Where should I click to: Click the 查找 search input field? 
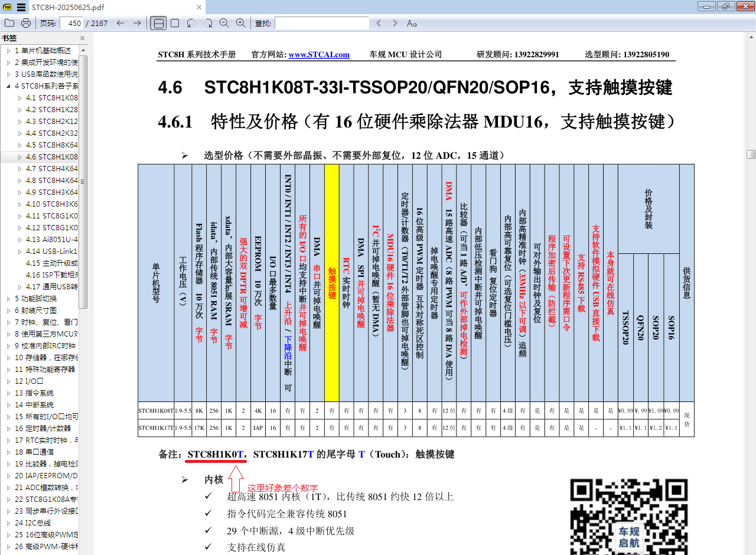point(322,23)
